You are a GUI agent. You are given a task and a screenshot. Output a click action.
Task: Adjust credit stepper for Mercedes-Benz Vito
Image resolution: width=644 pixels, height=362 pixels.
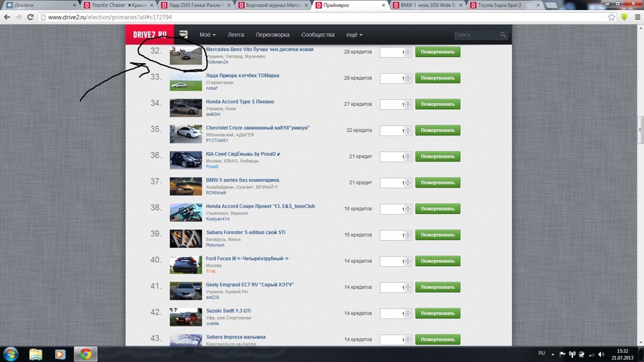point(407,52)
